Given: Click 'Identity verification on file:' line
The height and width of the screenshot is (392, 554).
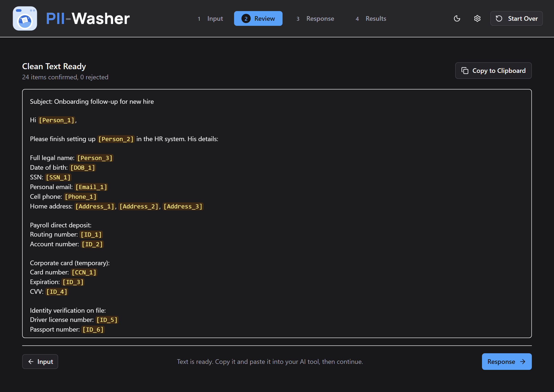Looking at the screenshot, I should point(68,310).
